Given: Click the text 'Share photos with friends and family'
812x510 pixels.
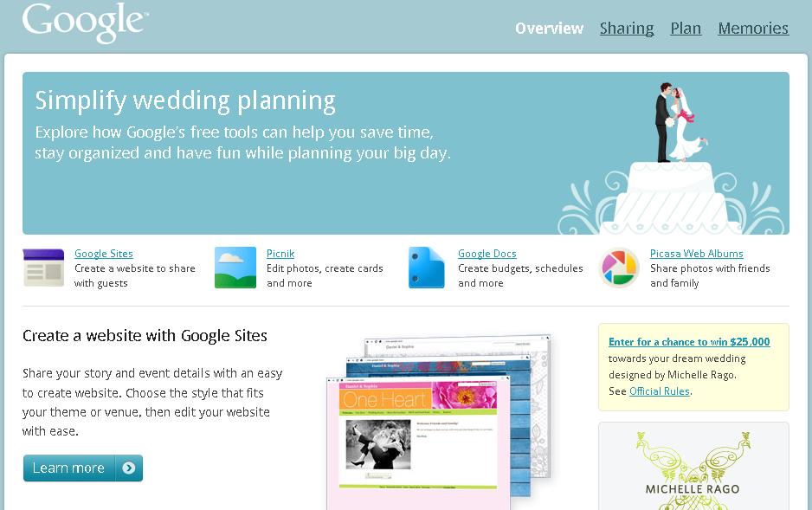Looking at the screenshot, I should tap(710, 275).
